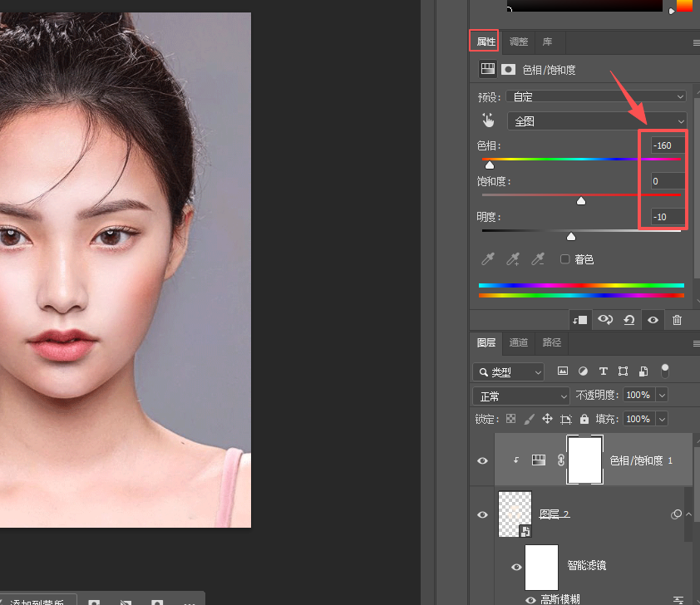Hide the 色相/饱和度 1 layer
This screenshot has width=700, height=605.
click(x=482, y=460)
